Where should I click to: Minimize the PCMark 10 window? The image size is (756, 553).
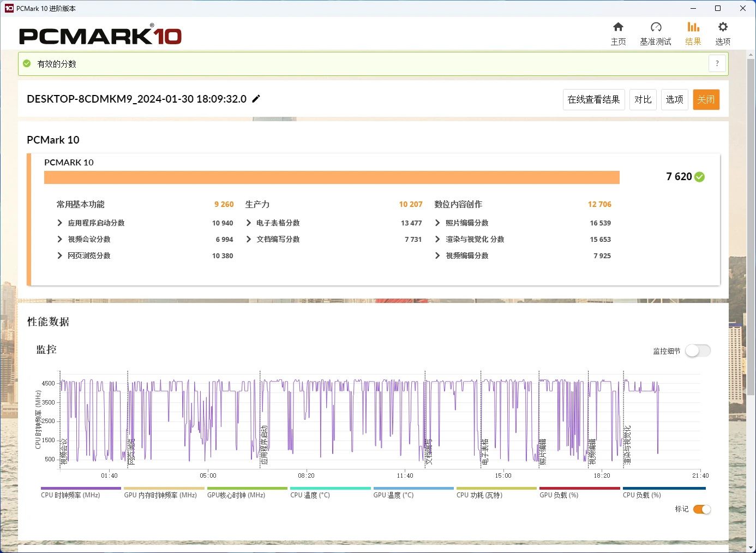tap(693, 8)
